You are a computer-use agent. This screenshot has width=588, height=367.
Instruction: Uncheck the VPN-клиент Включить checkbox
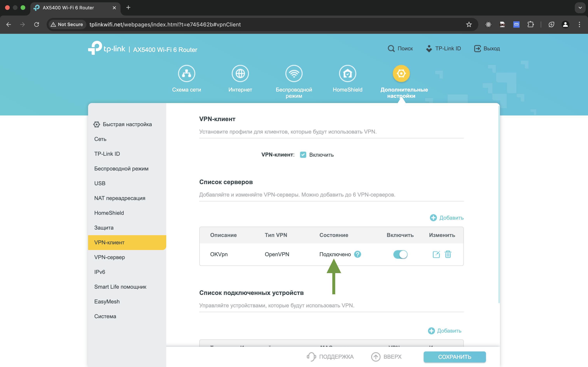(x=303, y=155)
